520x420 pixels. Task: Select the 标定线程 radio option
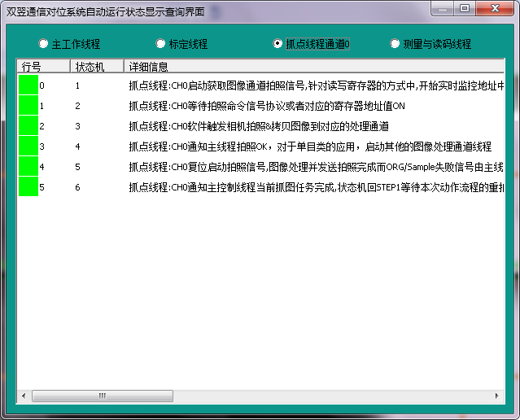(x=160, y=44)
